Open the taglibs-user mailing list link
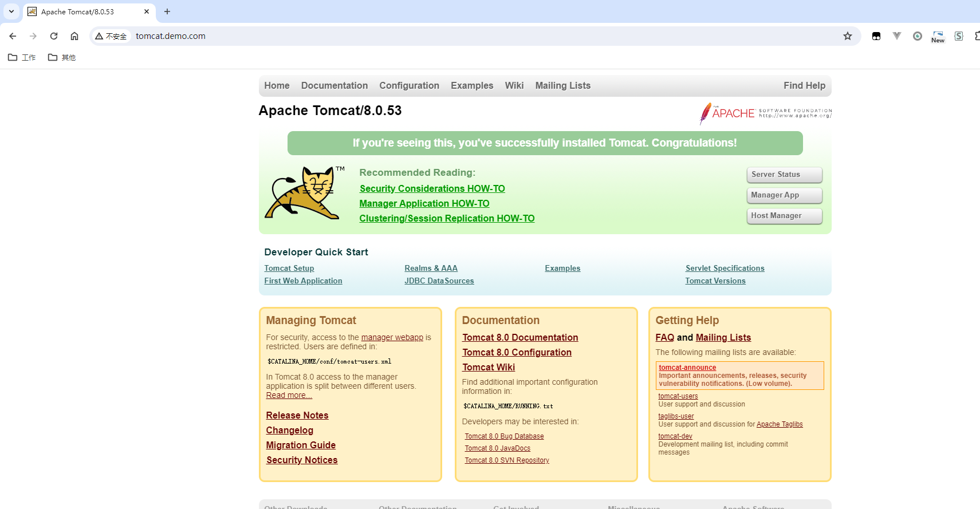 click(x=676, y=416)
